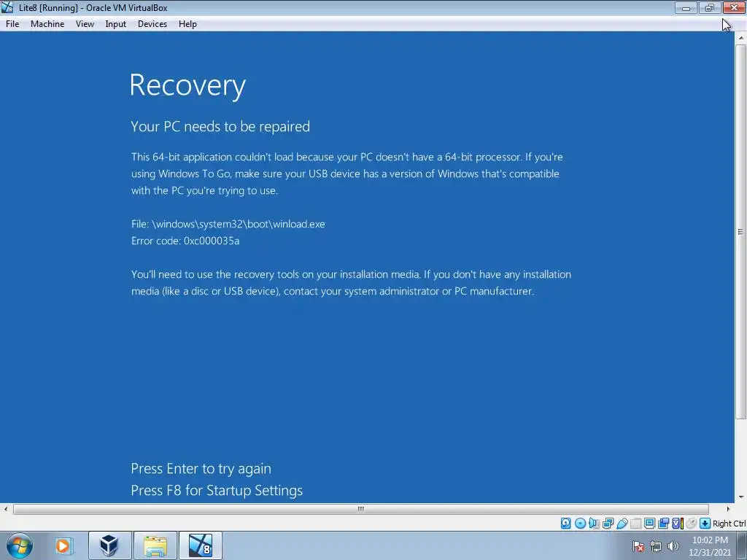Click the recording status icon

click(663, 524)
